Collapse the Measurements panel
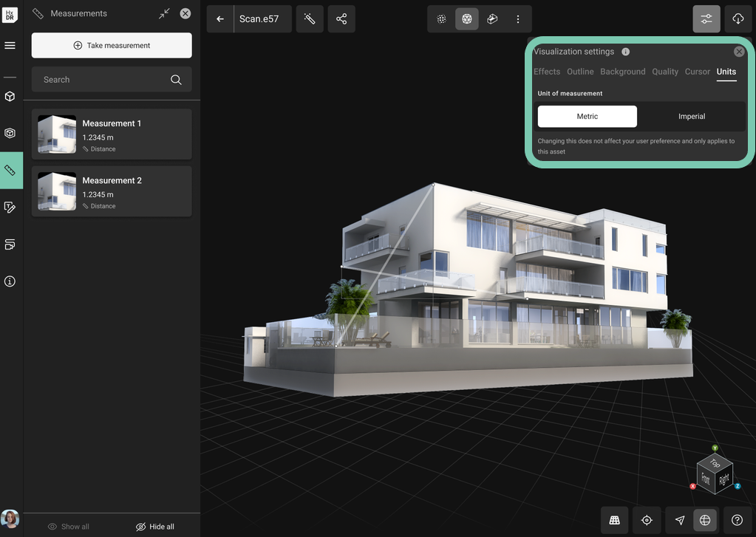 164,13
